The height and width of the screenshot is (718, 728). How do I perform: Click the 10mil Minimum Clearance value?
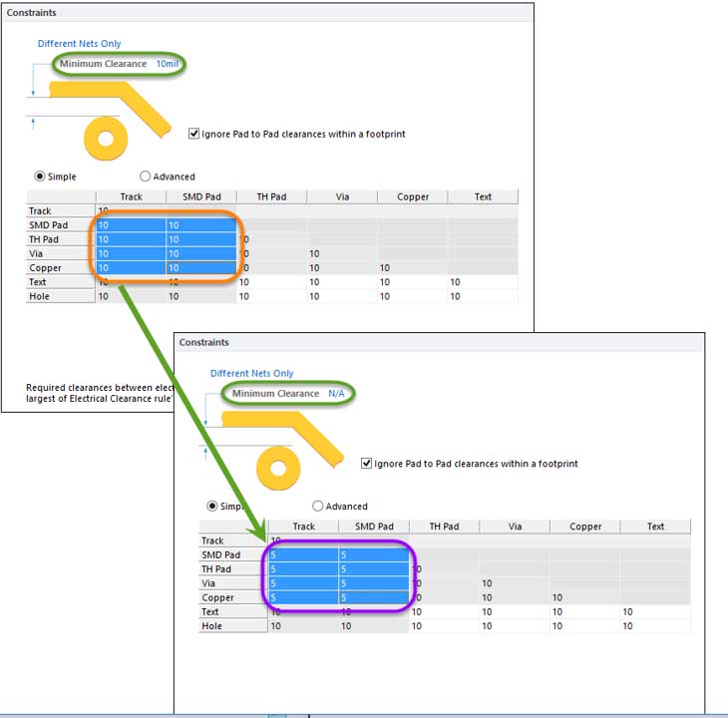click(166, 64)
